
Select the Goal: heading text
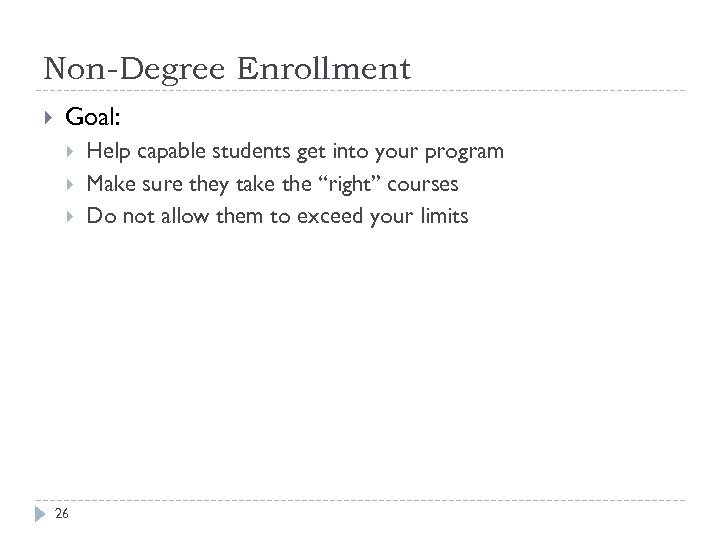(93, 118)
